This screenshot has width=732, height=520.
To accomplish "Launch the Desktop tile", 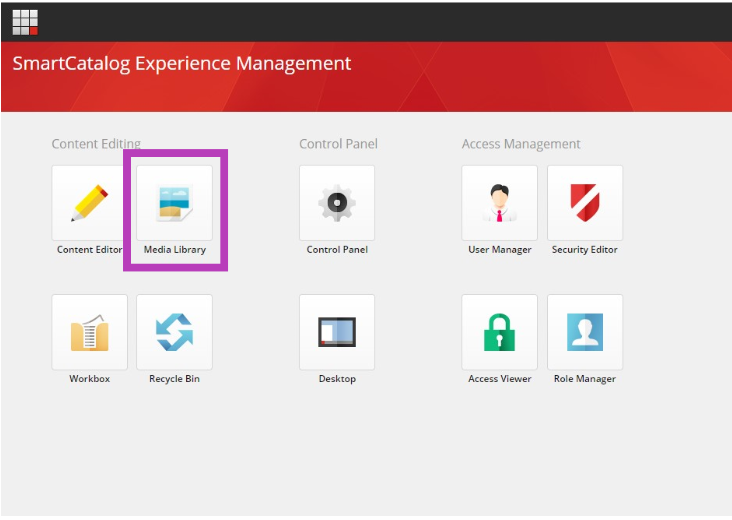I will tap(337, 332).
